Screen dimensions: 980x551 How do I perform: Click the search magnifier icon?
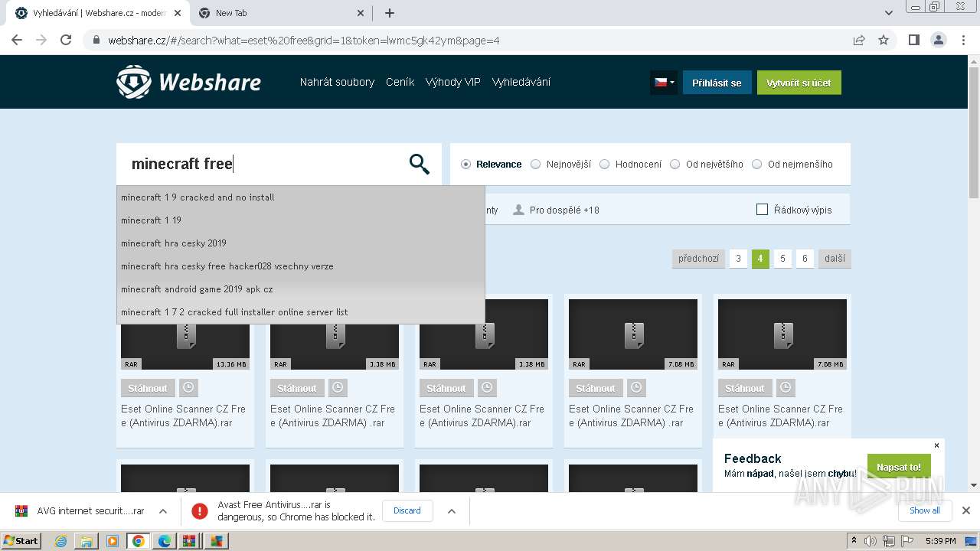(x=420, y=164)
